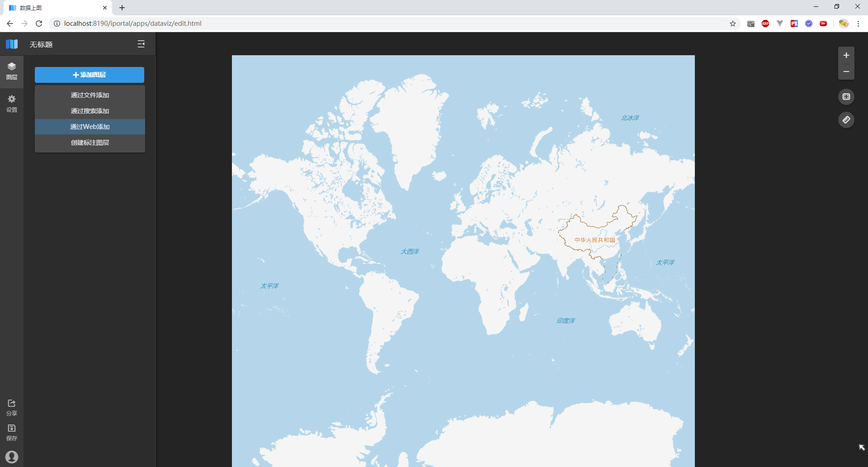Collapse the left panel via the list icon
Screen dimensions: 868x467
pos(141,44)
